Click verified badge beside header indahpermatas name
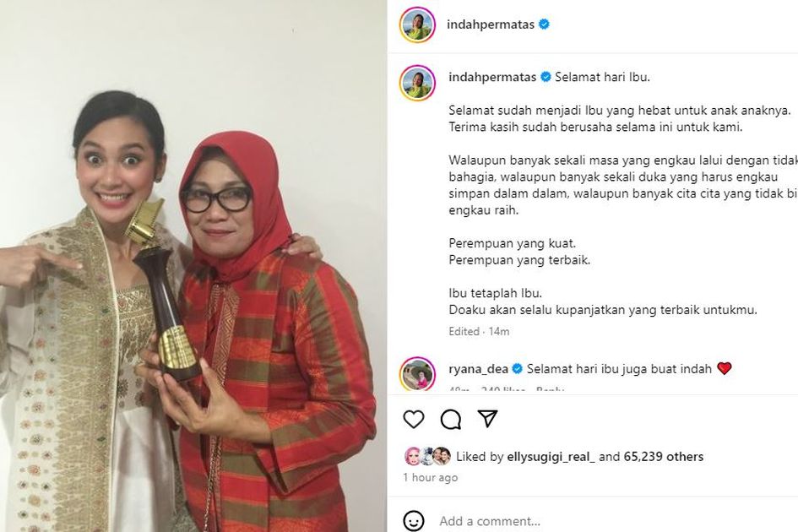This screenshot has height=532, width=798. point(544,24)
